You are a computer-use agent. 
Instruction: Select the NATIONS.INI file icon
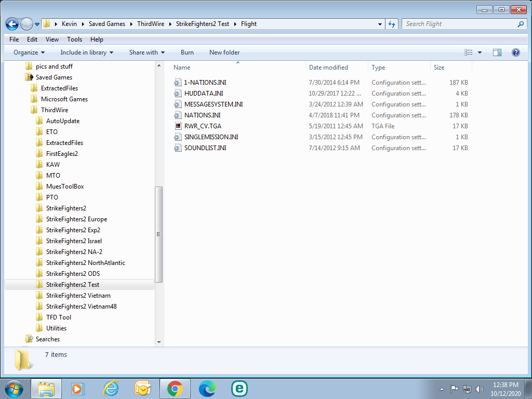point(178,115)
